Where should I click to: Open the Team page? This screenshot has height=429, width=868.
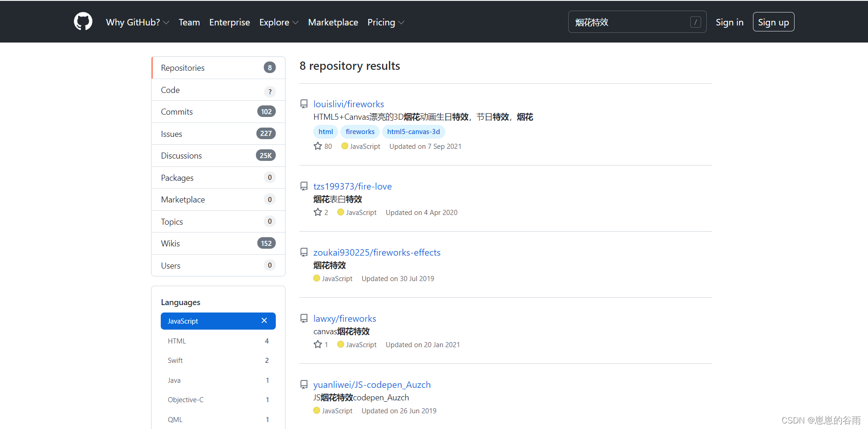tap(189, 22)
